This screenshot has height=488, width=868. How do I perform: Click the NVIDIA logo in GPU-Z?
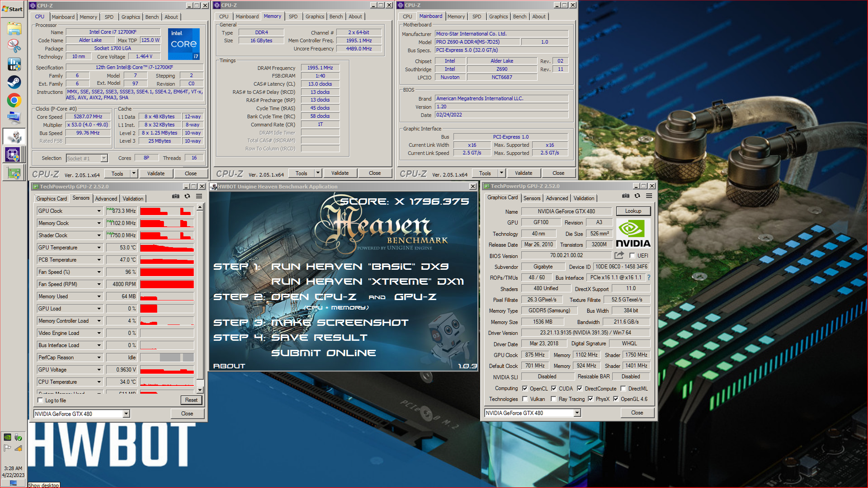click(x=633, y=233)
